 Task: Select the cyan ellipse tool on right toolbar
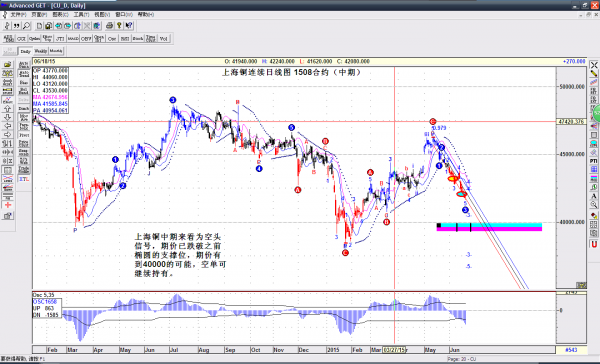point(594,144)
